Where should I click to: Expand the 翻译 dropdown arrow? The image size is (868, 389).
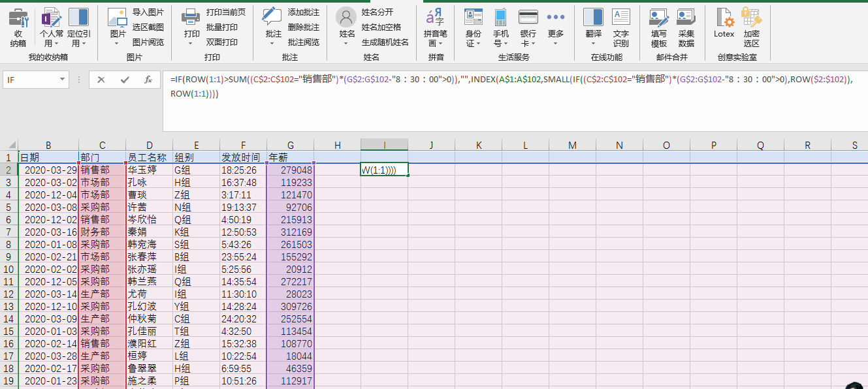[593, 44]
